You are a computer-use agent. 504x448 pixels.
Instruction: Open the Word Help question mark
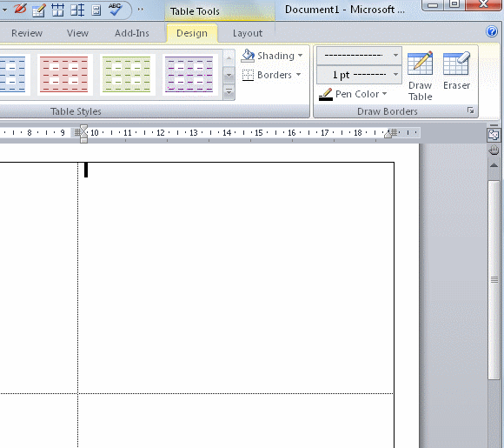[x=492, y=31]
